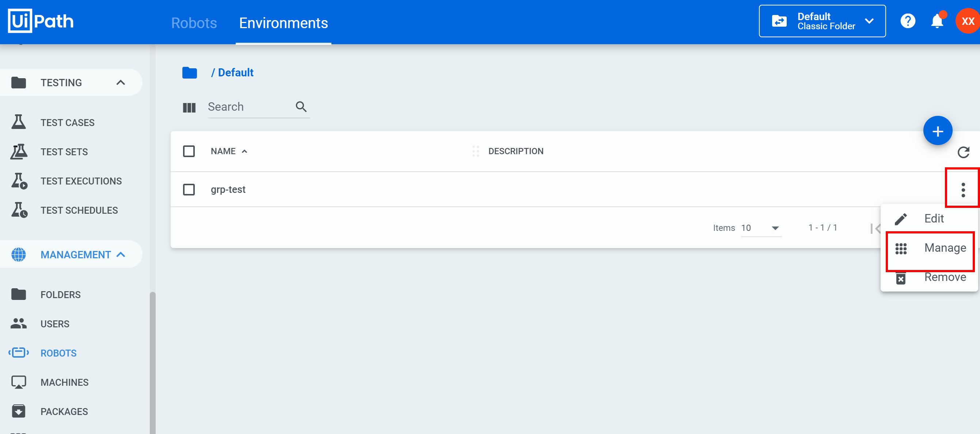Open the XX user avatar menu

point(968,21)
